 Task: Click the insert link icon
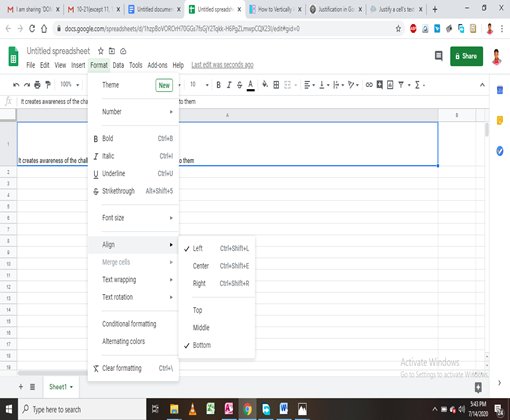(369, 85)
